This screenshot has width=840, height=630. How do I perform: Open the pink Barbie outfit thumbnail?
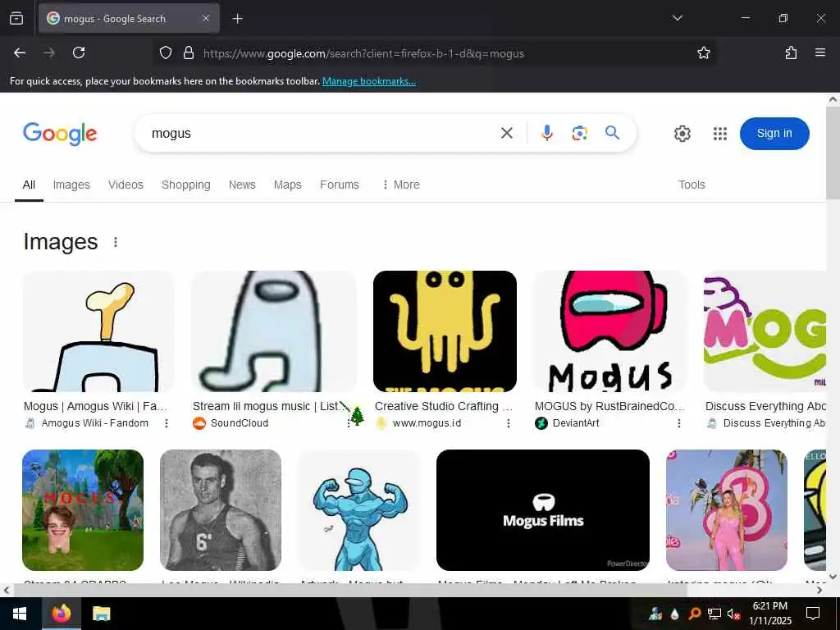click(727, 510)
